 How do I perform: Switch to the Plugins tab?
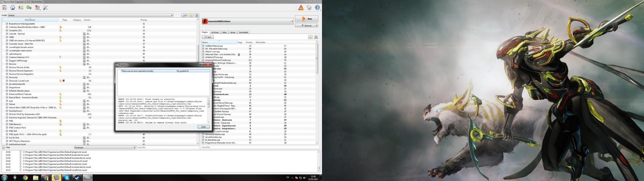[x=205, y=32]
